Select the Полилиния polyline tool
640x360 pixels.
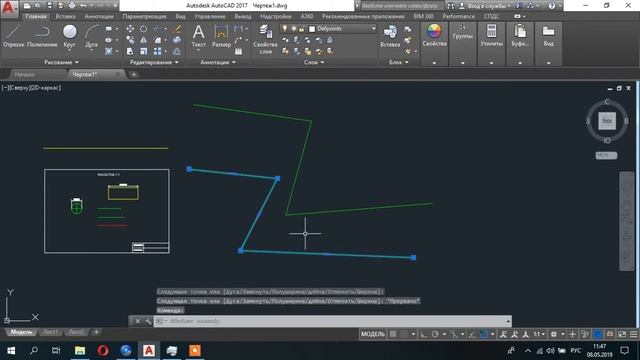point(42,36)
